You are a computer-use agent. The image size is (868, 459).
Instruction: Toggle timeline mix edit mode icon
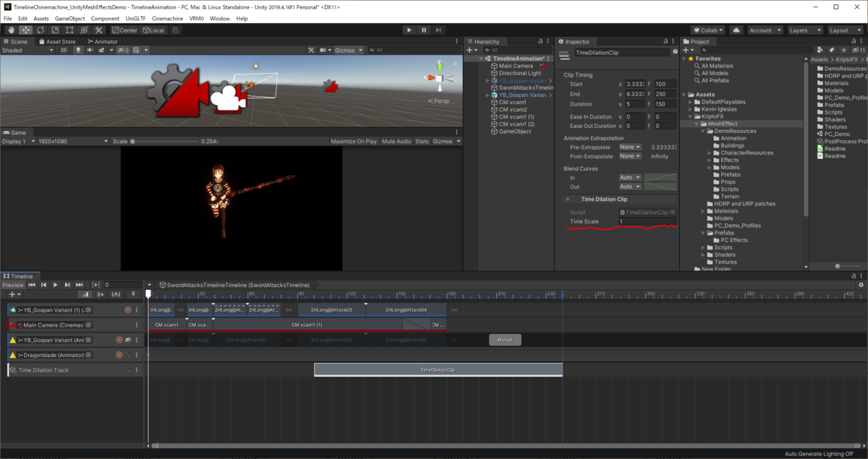tap(85, 294)
